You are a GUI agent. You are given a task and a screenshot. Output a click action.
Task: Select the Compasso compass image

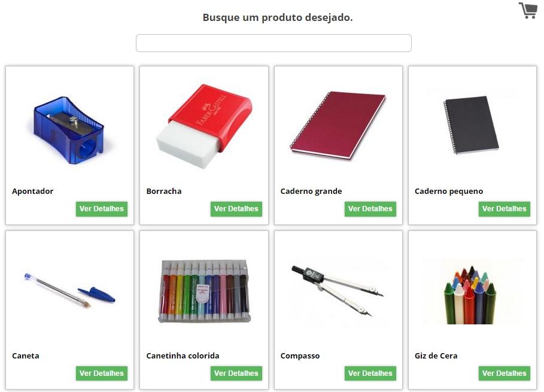pyautogui.click(x=338, y=291)
